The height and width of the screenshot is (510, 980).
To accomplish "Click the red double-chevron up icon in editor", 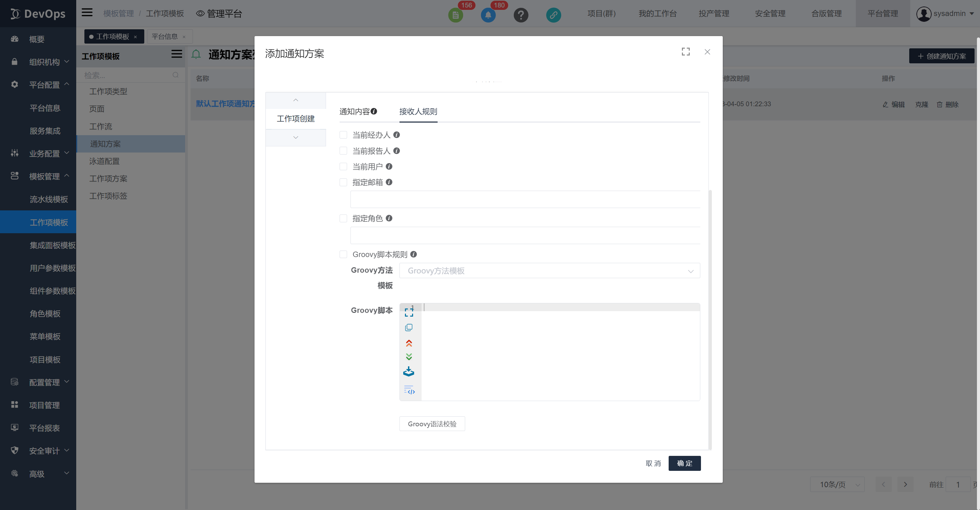I will coord(409,342).
